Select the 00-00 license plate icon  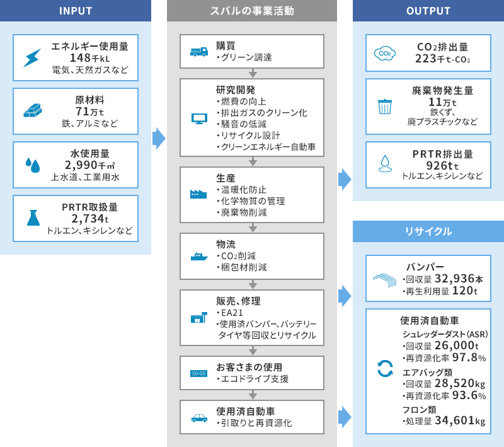[199, 373]
